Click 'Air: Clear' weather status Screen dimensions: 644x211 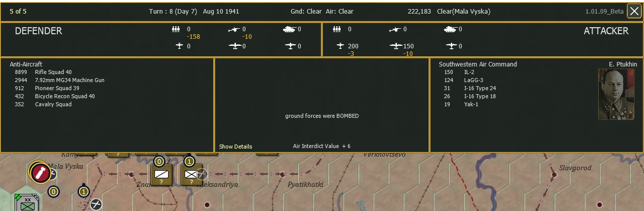click(339, 12)
